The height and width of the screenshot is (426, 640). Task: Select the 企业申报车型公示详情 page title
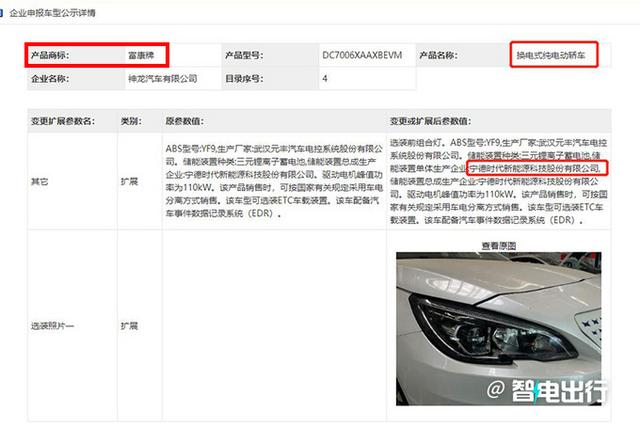click(52, 13)
